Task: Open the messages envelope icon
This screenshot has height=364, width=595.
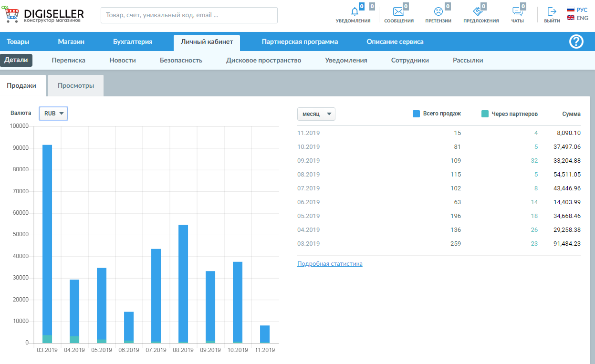Action: (398, 12)
